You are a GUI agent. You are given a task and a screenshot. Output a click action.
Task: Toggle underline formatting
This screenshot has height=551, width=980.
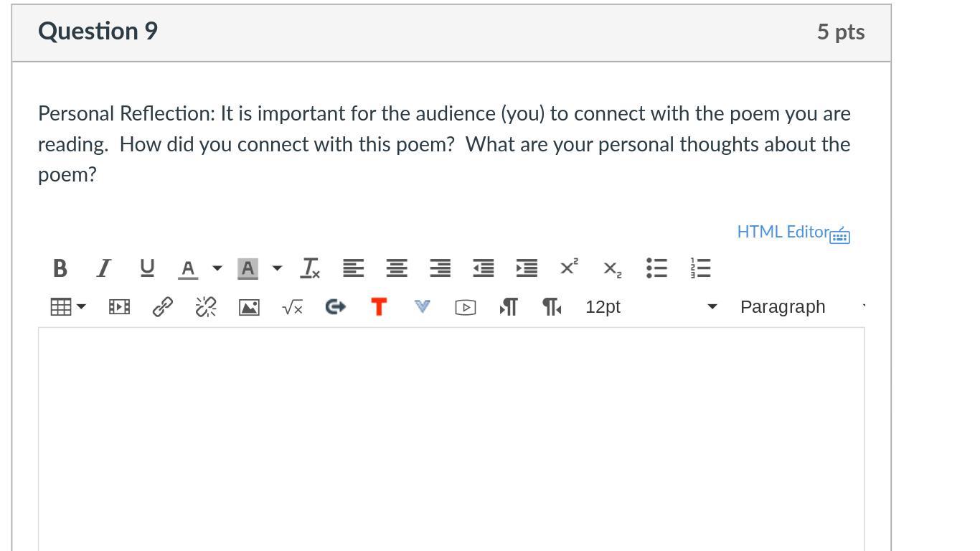coord(147,268)
